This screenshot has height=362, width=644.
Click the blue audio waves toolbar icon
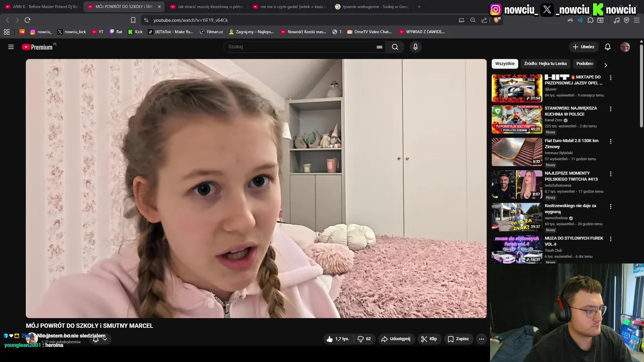tap(580, 20)
